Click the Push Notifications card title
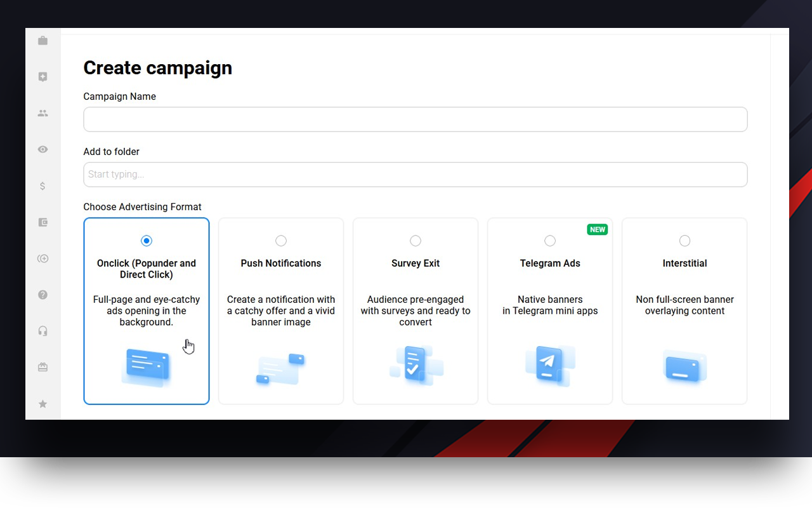The image size is (812, 508). coord(281,264)
